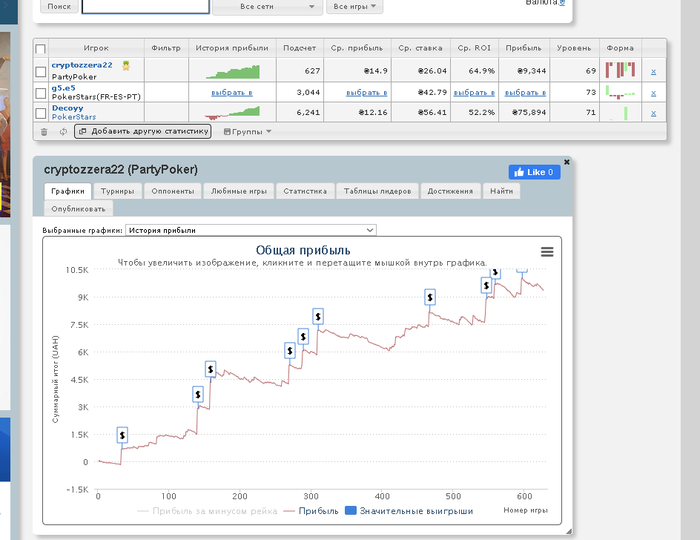This screenshot has height=540, width=700.
Task: Open the cryptozzera22 player link
Action: click(x=82, y=65)
